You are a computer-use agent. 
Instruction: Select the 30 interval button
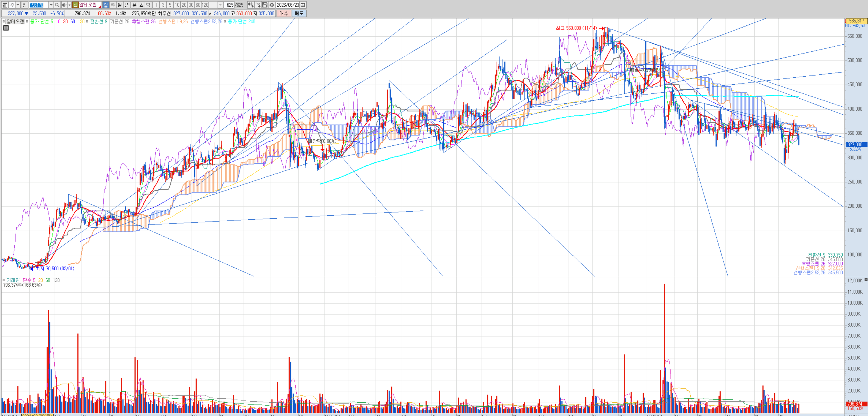pos(191,5)
